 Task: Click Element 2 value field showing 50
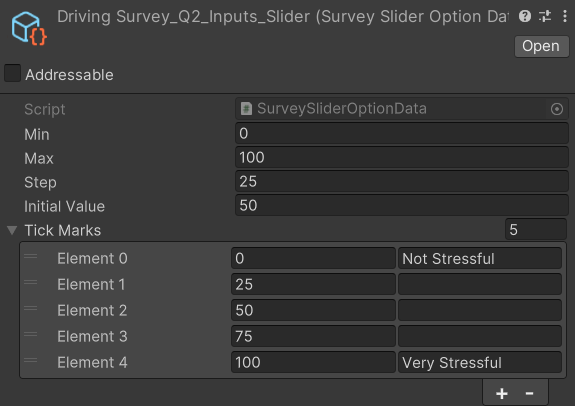[313, 310]
